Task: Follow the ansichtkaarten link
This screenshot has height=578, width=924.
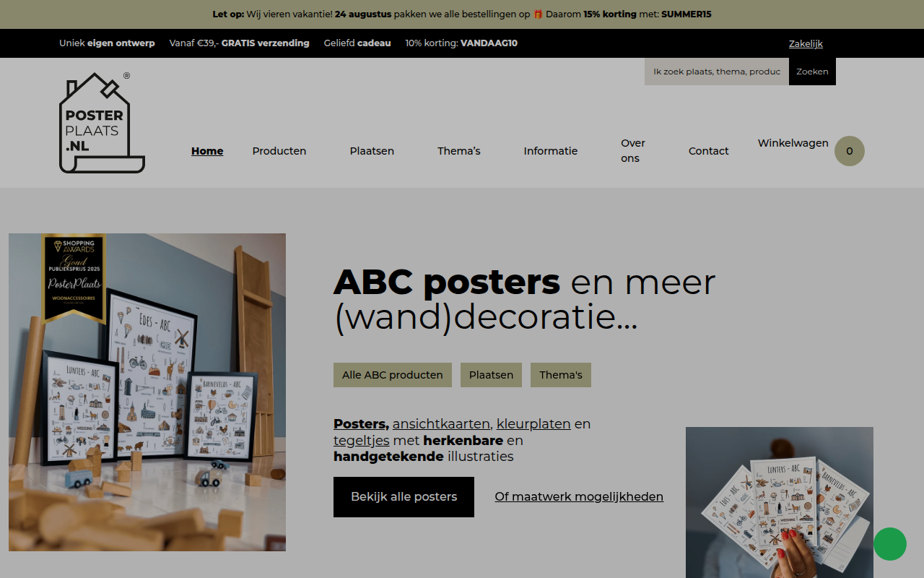Action: pyautogui.click(x=443, y=424)
